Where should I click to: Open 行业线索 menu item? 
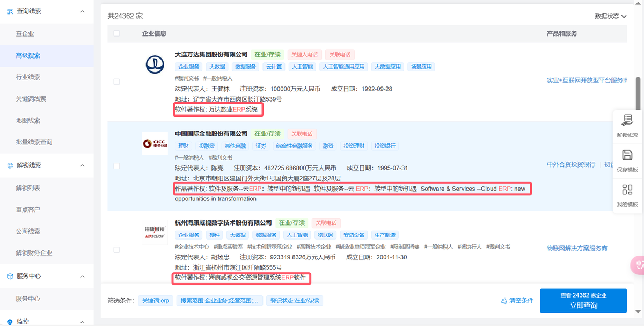pos(28,77)
